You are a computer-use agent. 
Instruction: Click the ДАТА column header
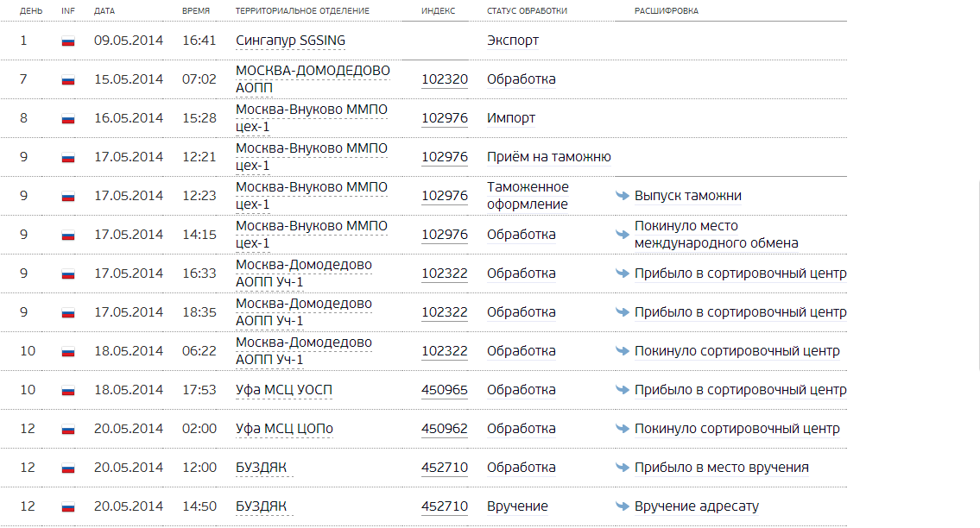[x=104, y=11]
